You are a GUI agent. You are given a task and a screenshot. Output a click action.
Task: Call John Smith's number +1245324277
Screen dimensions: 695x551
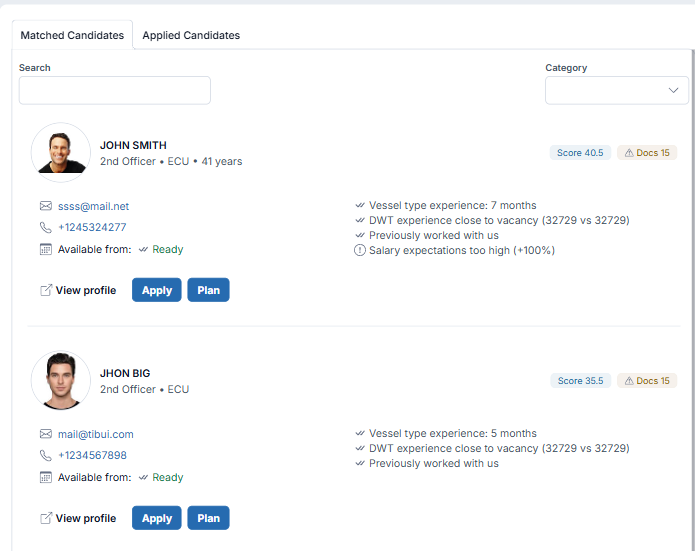pyautogui.click(x=92, y=227)
